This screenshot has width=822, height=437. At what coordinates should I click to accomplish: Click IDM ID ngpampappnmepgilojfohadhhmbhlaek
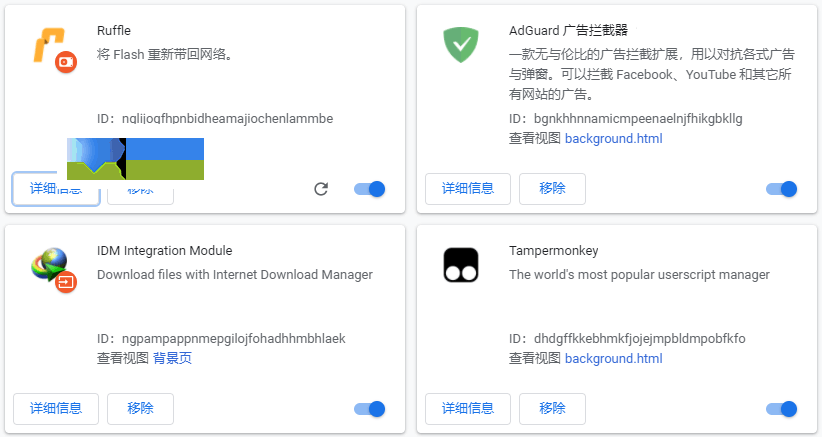pyautogui.click(x=234, y=339)
